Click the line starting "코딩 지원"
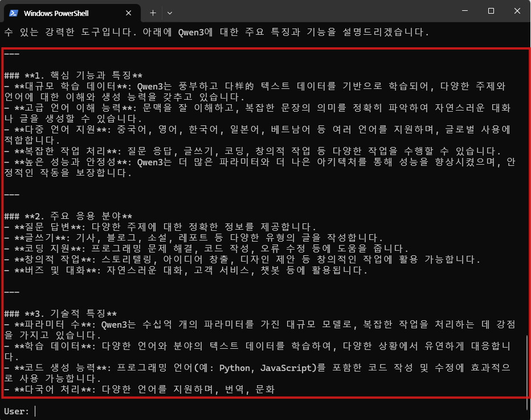 point(206,248)
